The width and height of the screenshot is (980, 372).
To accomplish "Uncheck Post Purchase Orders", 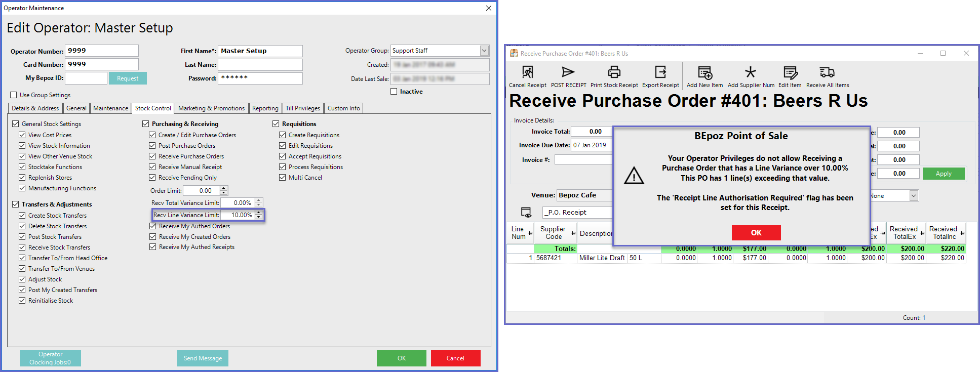I will [x=152, y=145].
